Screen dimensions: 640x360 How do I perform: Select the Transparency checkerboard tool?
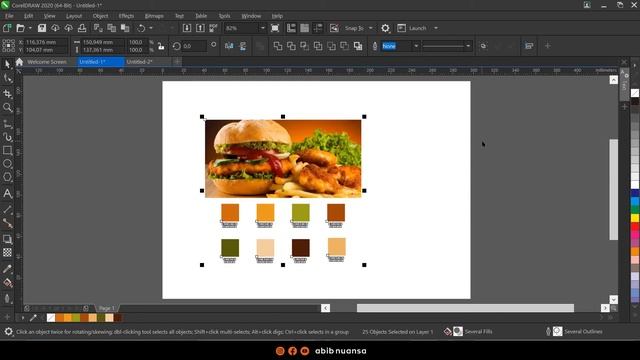coord(7,253)
